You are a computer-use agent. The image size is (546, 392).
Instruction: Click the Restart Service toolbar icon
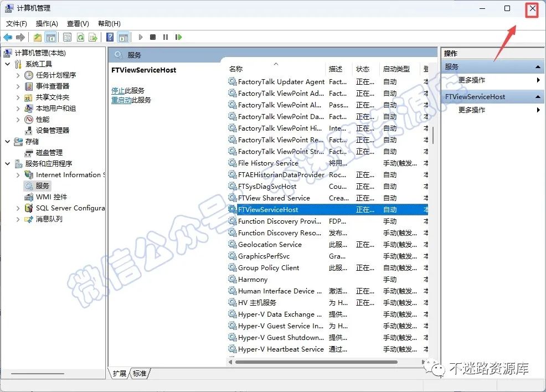point(178,37)
